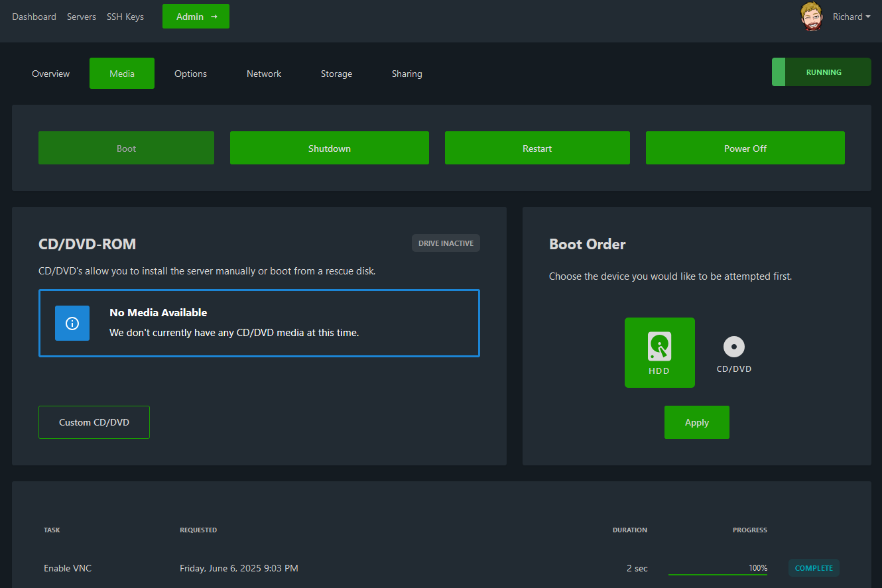This screenshot has width=882, height=588.
Task: Click the Boot power button
Action: click(126, 148)
